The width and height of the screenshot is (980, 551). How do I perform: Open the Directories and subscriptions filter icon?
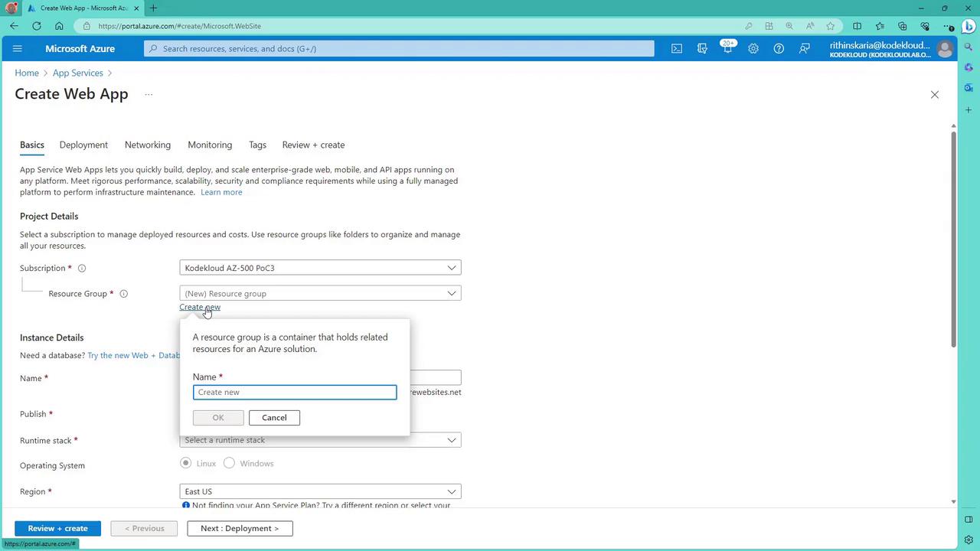[x=702, y=48]
